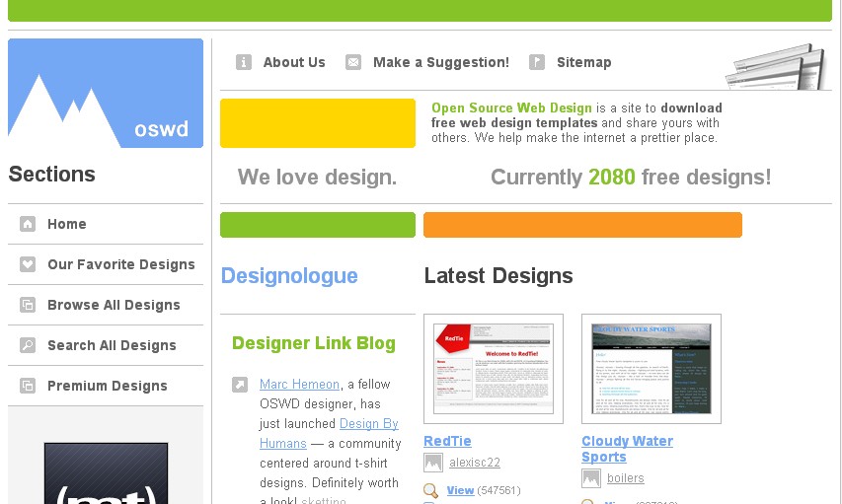This screenshot has width=842, height=504.
Task: Open Search All Designs section
Action: pos(112,345)
